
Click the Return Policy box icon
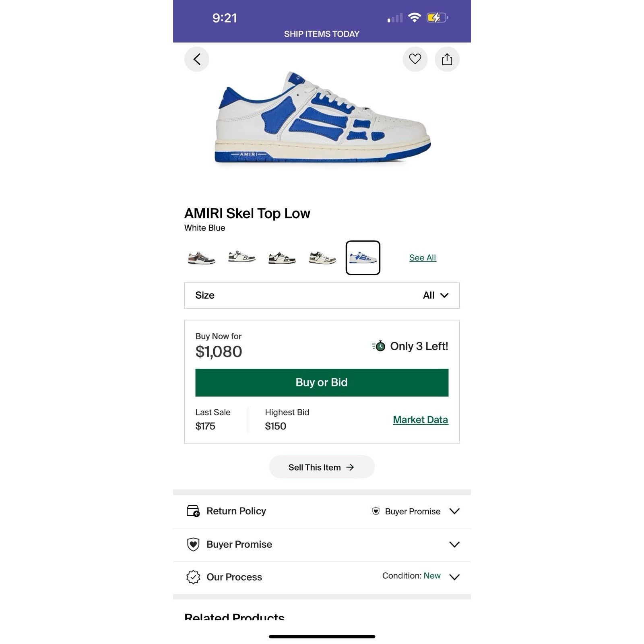193,511
